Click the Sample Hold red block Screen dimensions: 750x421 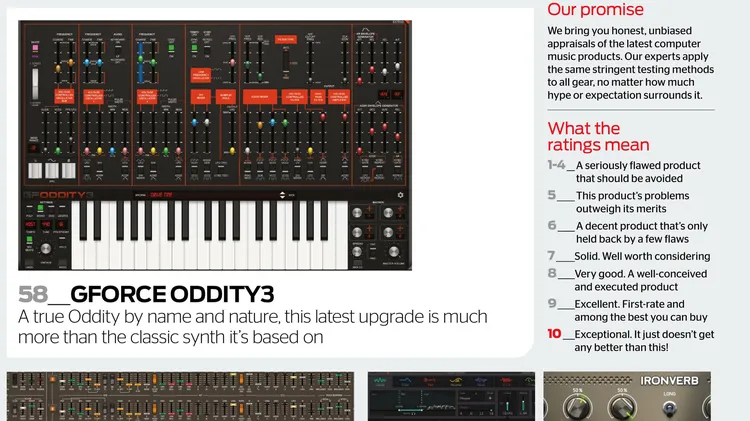point(226,96)
